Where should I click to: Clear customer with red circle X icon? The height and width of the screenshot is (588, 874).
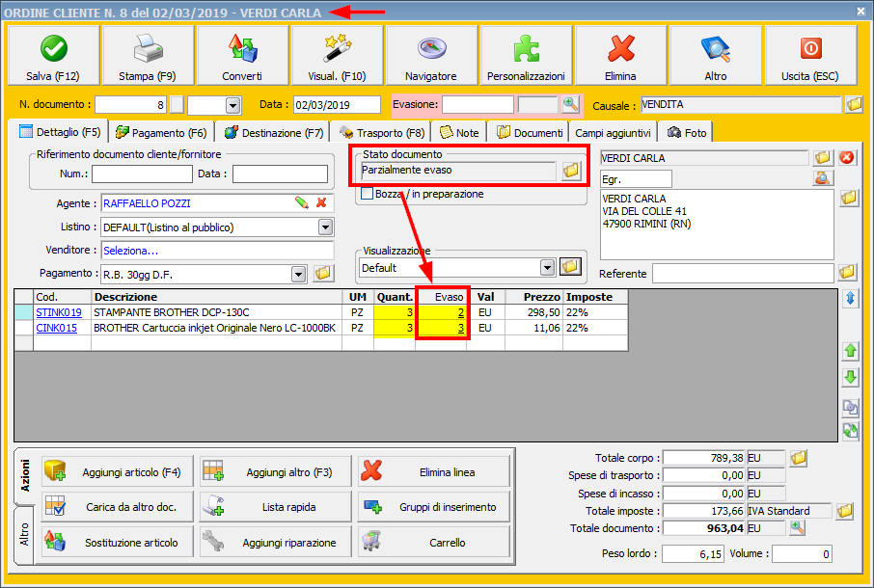(x=847, y=157)
